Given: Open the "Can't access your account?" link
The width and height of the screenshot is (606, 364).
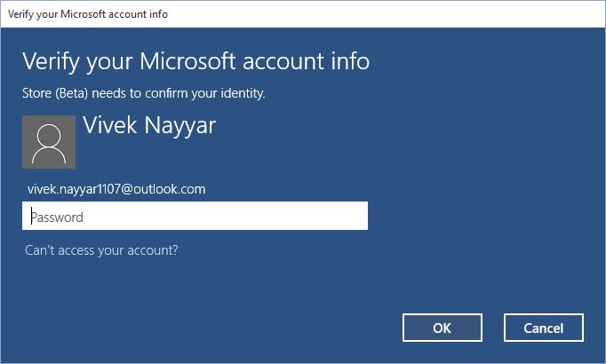Looking at the screenshot, I should pyautogui.click(x=101, y=250).
